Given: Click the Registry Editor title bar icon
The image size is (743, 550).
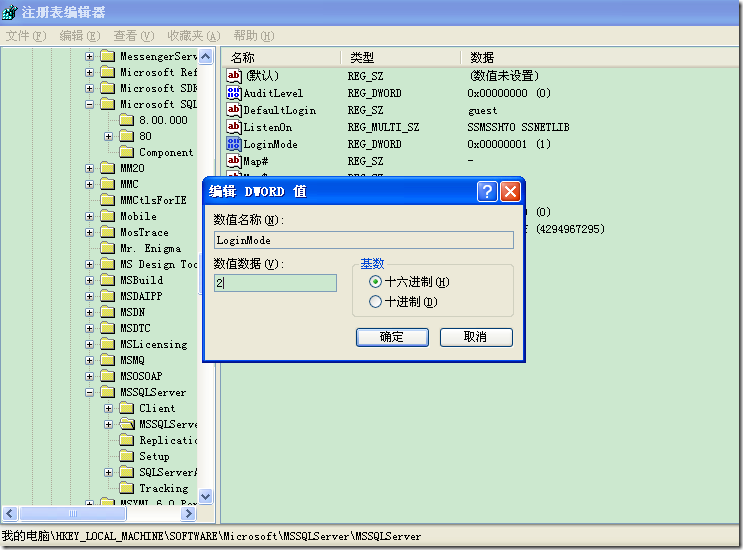Looking at the screenshot, I should click(9, 12).
